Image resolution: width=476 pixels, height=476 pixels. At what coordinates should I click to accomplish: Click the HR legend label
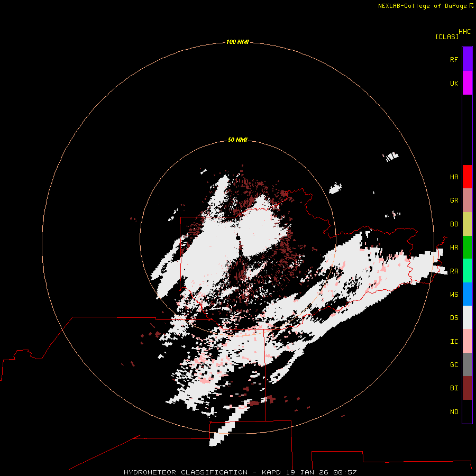pyautogui.click(x=454, y=248)
